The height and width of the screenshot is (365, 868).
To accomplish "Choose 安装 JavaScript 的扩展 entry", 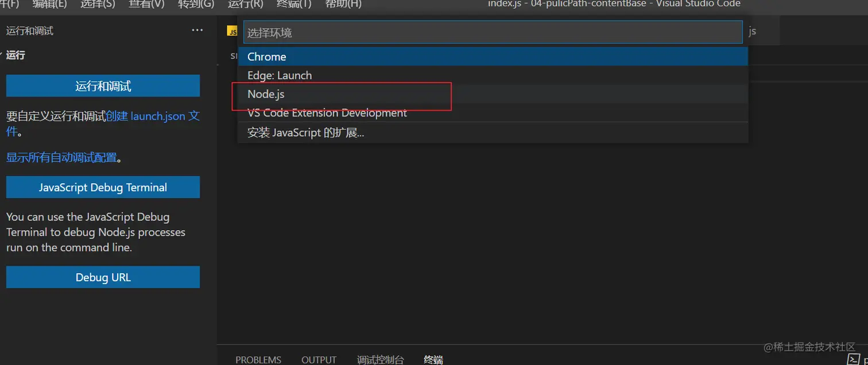I will click(x=493, y=133).
